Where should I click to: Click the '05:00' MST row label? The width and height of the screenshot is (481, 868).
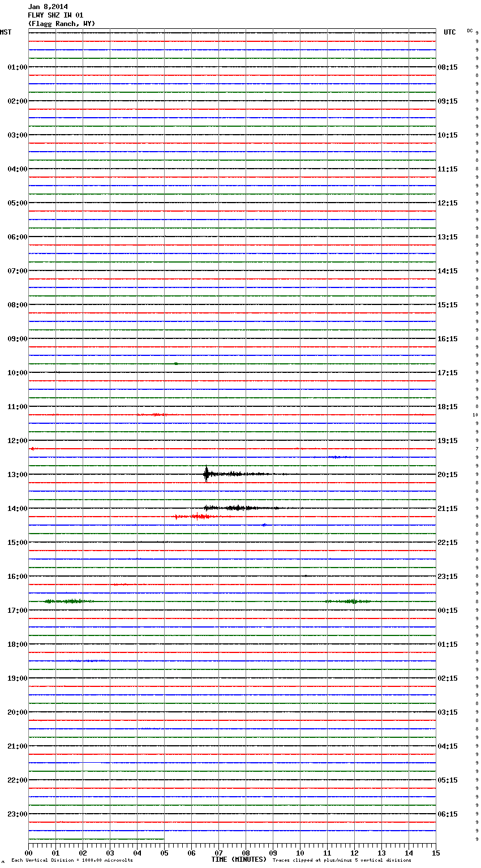pyautogui.click(x=18, y=203)
